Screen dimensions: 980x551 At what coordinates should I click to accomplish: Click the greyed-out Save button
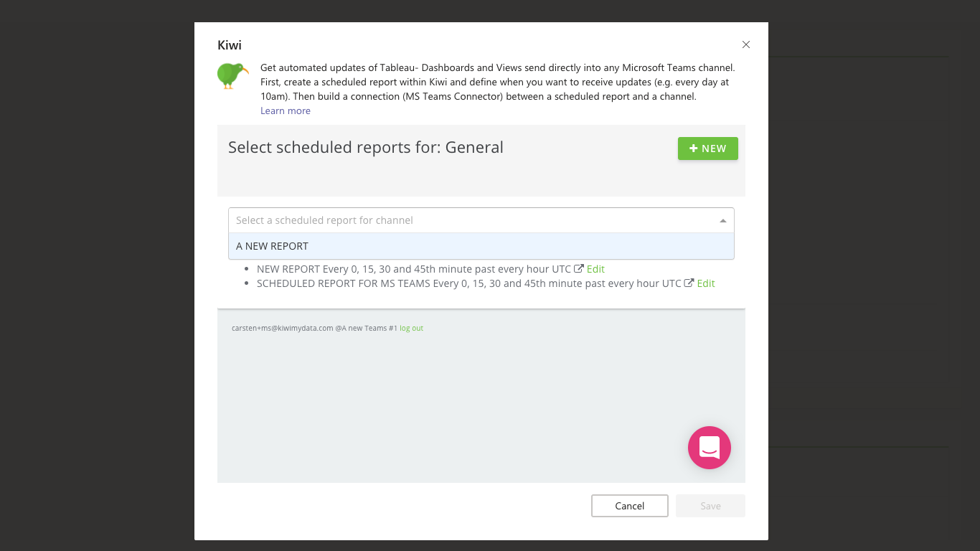point(710,506)
